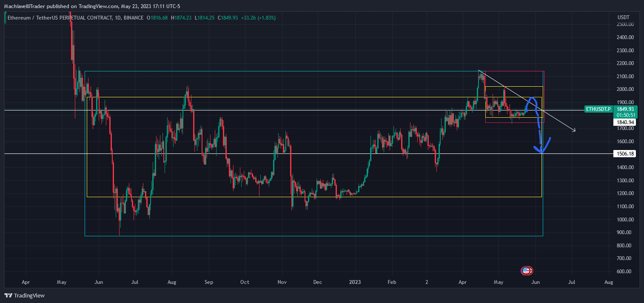Click the 2100.00 price axis label
Viewport: 644px width, 303px height.
click(625, 76)
